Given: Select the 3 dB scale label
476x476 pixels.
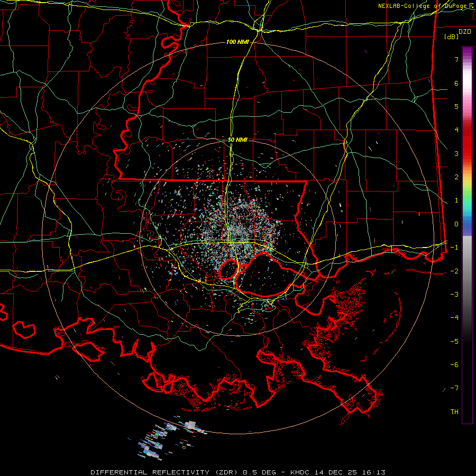Looking at the screenshot, I should tap(456, 153).
